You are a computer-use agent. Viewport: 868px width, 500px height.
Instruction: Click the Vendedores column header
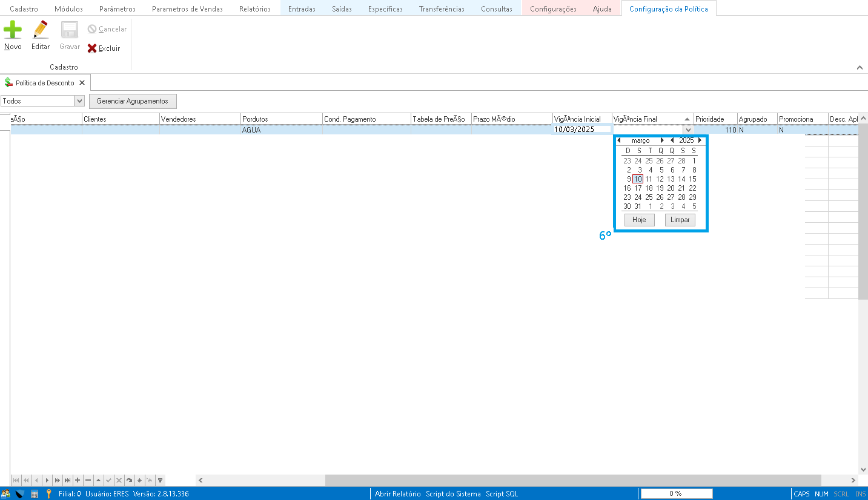(x=200, y=119)
